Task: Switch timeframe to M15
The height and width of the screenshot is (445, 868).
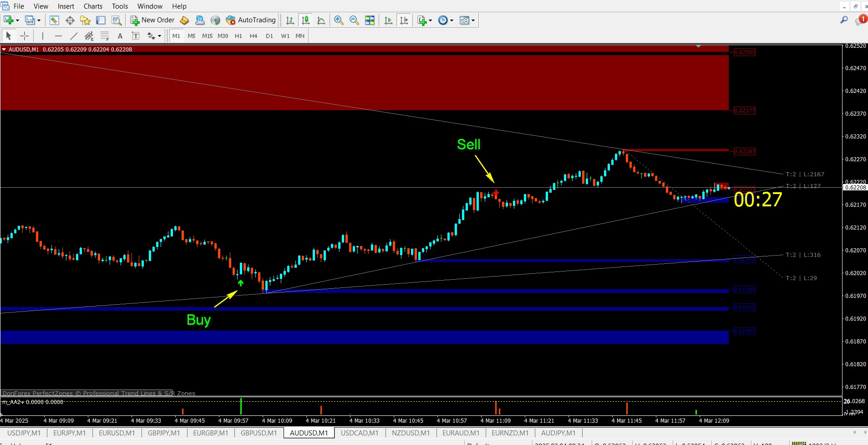Action: click(x=207, y=36)
